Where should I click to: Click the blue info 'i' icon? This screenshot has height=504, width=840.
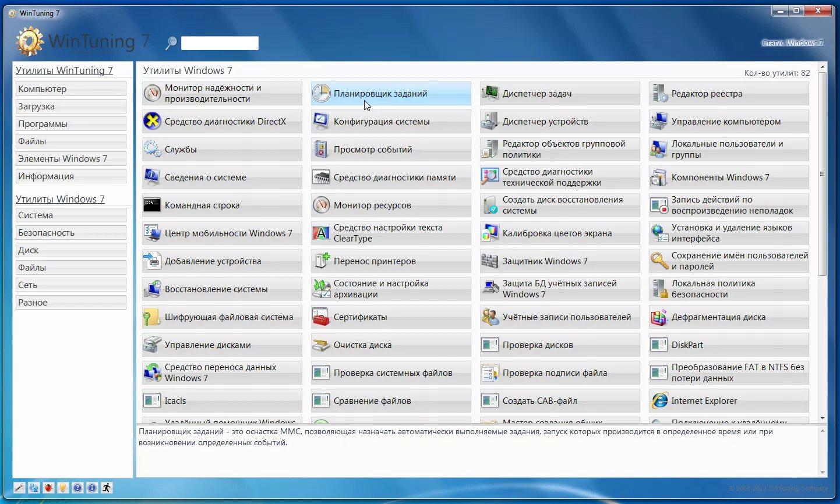[92, 488]
